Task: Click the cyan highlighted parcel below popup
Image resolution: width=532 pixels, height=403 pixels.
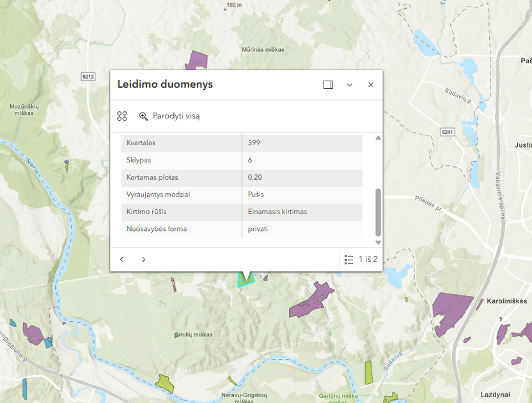Action: (x=245, y=279)
